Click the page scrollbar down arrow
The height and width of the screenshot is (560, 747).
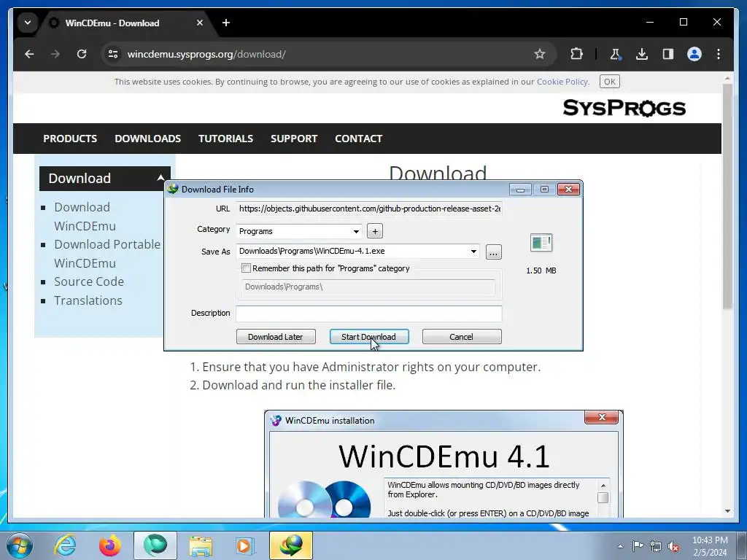tap(727, 511)
